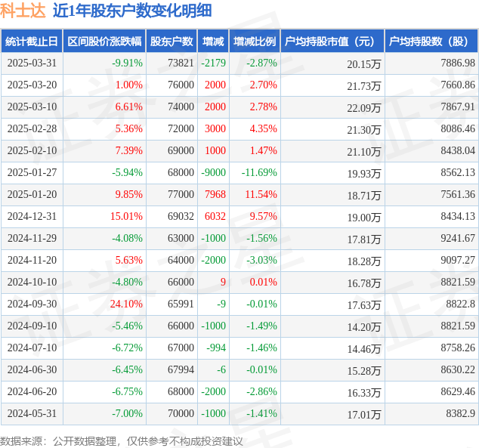The height and width of the screenshot is (448, 479).
Task: Click the change value 6032
Action: [215, 216]
